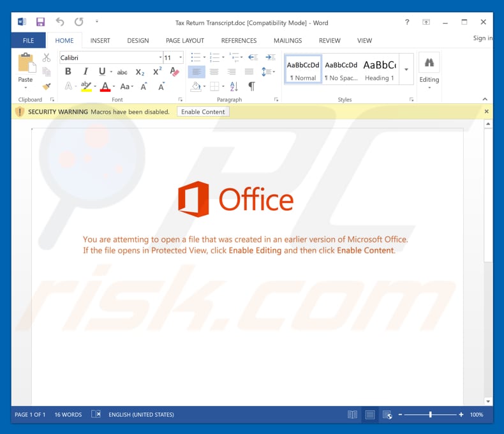This screenshot has height=434, width=504.
Task: Apply red font color
Action: pos(105,86)
